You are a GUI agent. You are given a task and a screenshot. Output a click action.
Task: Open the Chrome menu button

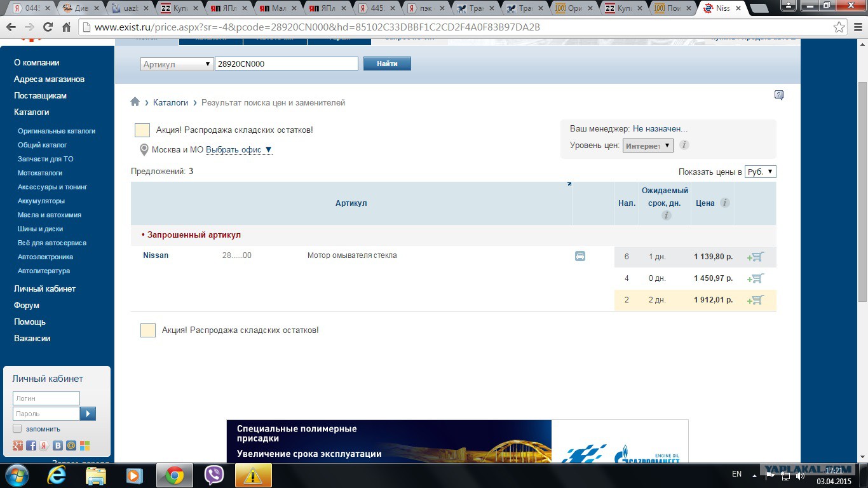(x=857, y=27)
